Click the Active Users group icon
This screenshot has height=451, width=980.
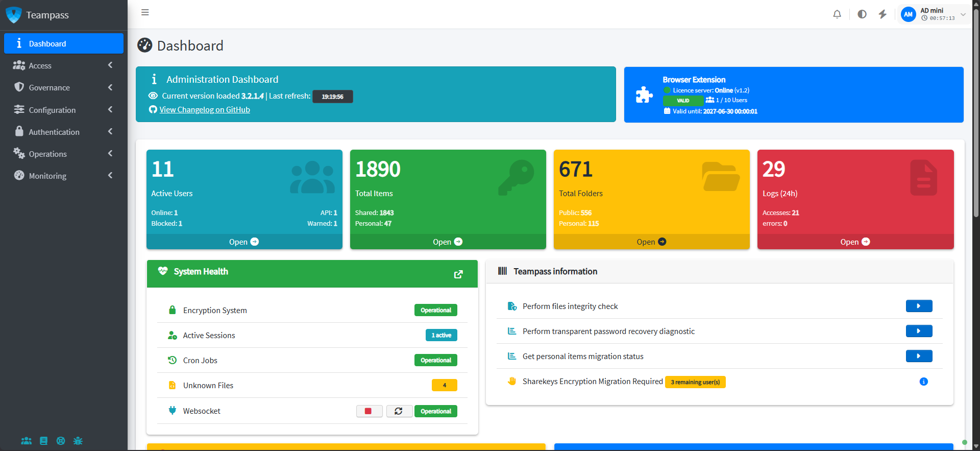(x=312, y=177)
